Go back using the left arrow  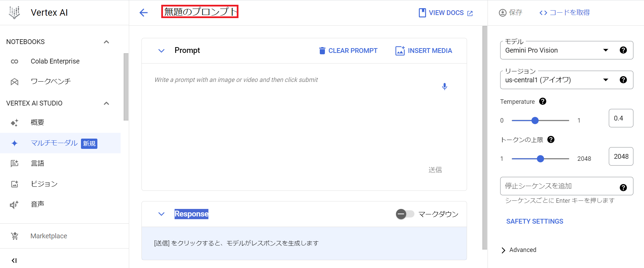[x=143, y=13]
